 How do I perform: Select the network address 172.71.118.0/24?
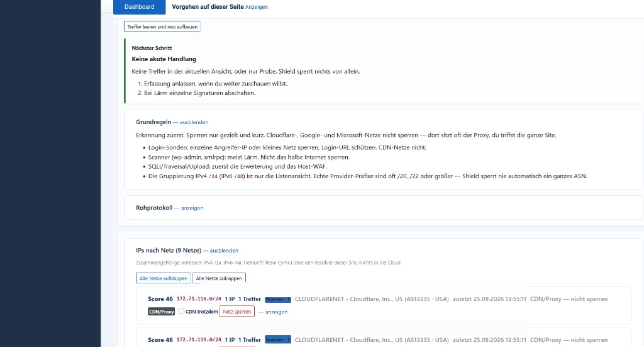pos(199,299)
